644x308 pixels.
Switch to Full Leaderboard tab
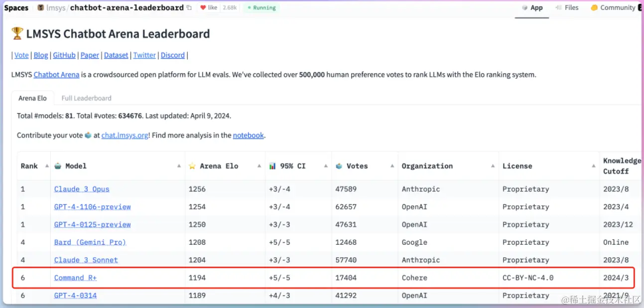[86, 98]
